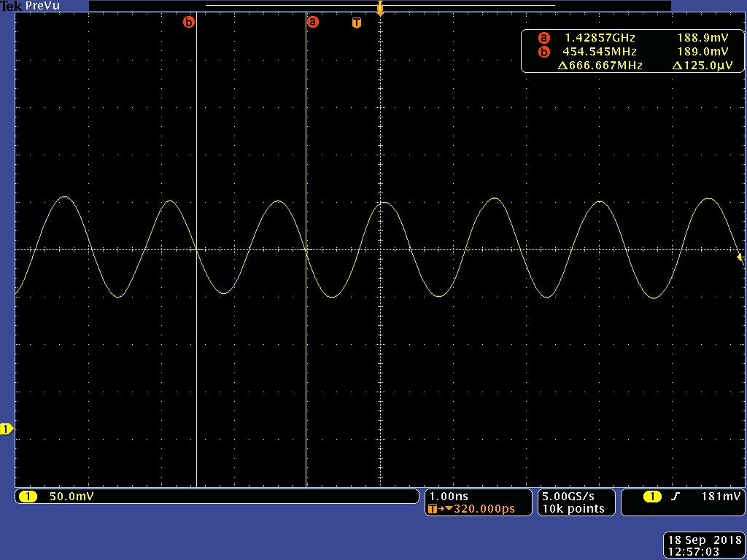This screenshot has width=747, height=560.
Task: Click the 50.0mV vertical scale value
Action: [x=71, y=497]
